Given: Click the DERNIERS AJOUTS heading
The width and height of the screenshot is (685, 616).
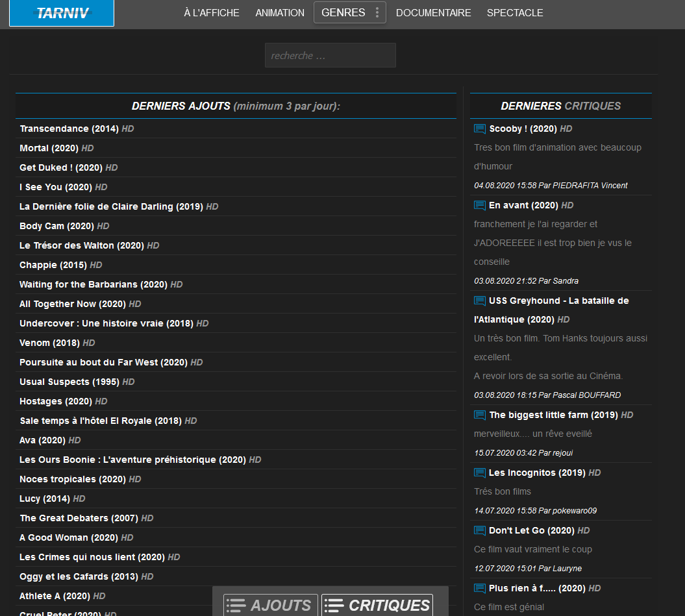Looking at the screenshot, I should (236, 106).
